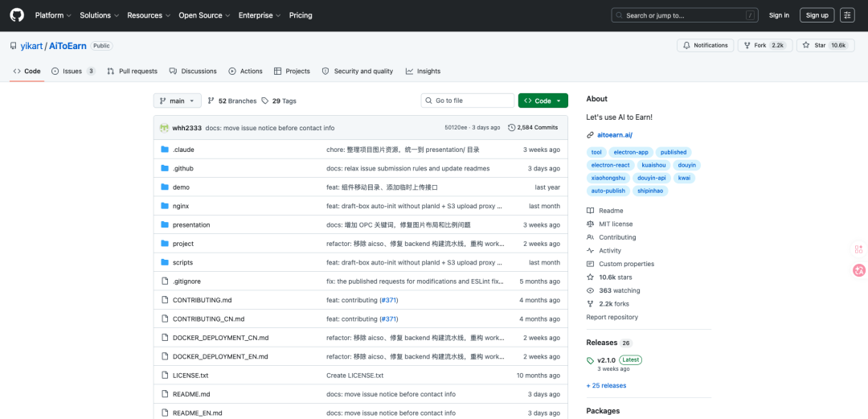Fork the repository with the Fork button
The height and width of the screenshot is (419, 868).
click(765, 46)
